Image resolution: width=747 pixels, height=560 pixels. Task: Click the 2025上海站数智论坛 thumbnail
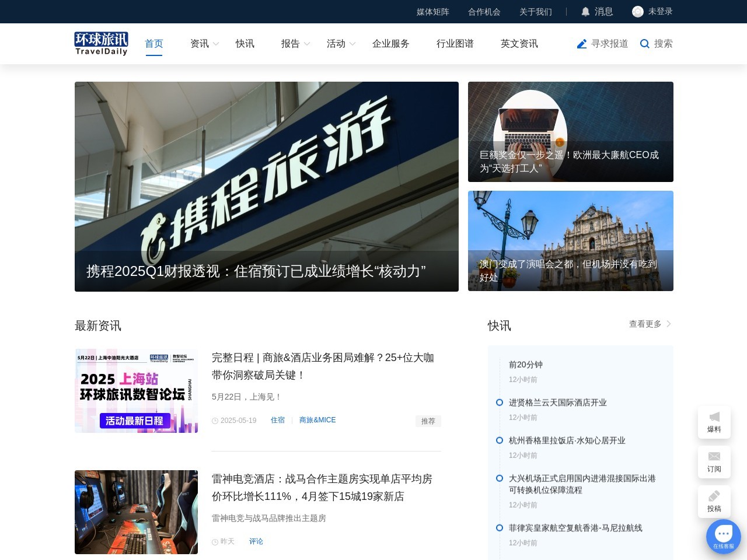137,391
